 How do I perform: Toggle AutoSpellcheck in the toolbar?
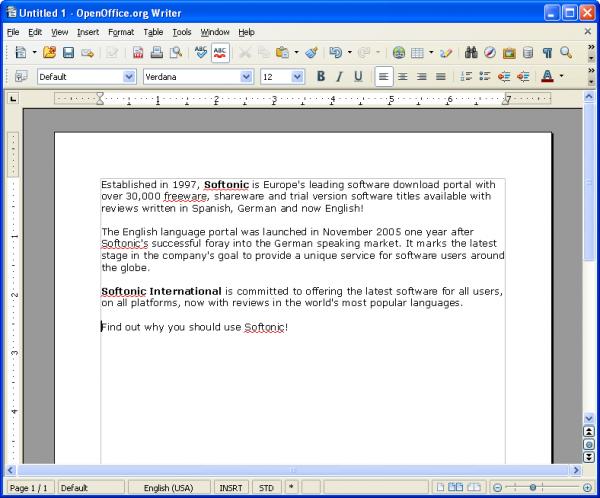[x=220, y=53]
